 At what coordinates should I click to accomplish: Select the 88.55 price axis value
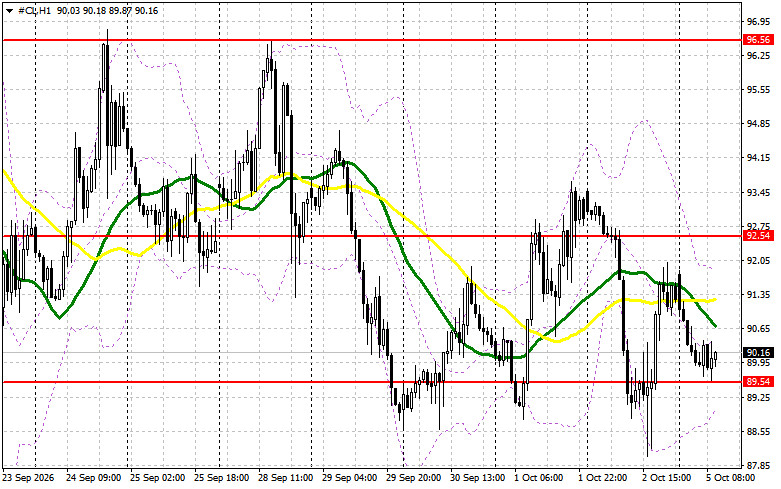(758, 431)
